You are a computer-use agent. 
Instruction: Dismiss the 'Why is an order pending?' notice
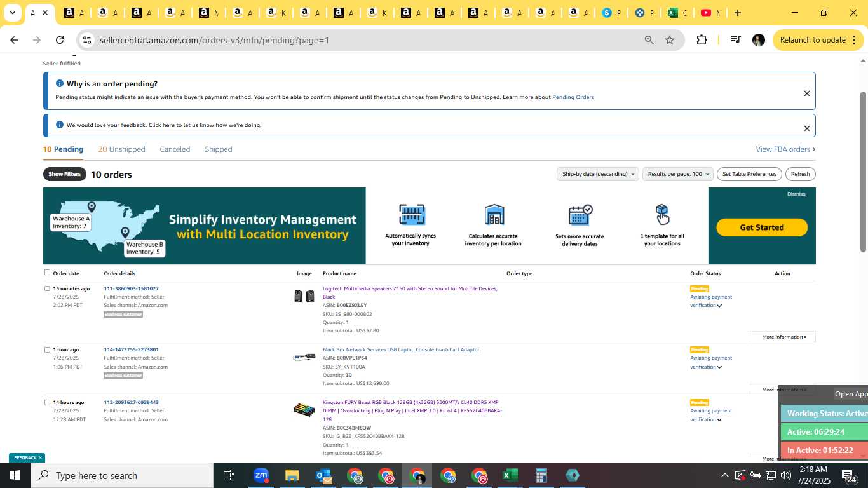point(806,93)
